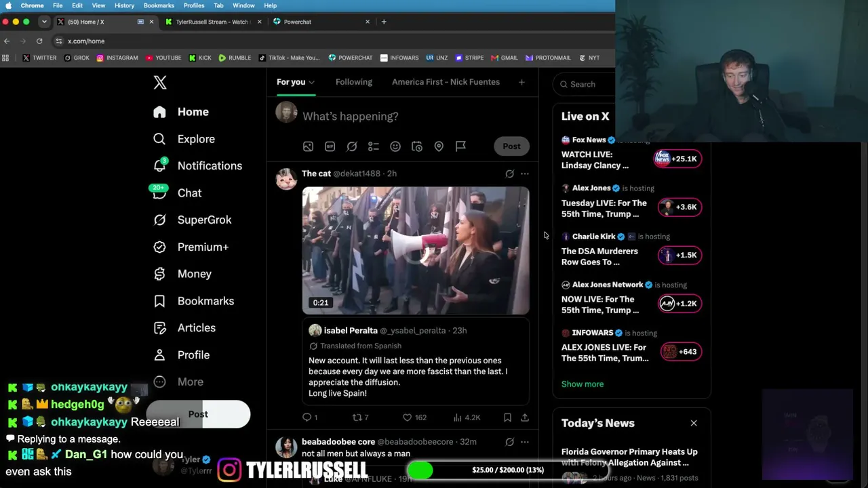Ask Grok about The cat's post
The height and width of the screenshot is (488, 868).
click(x=509, y=174)
